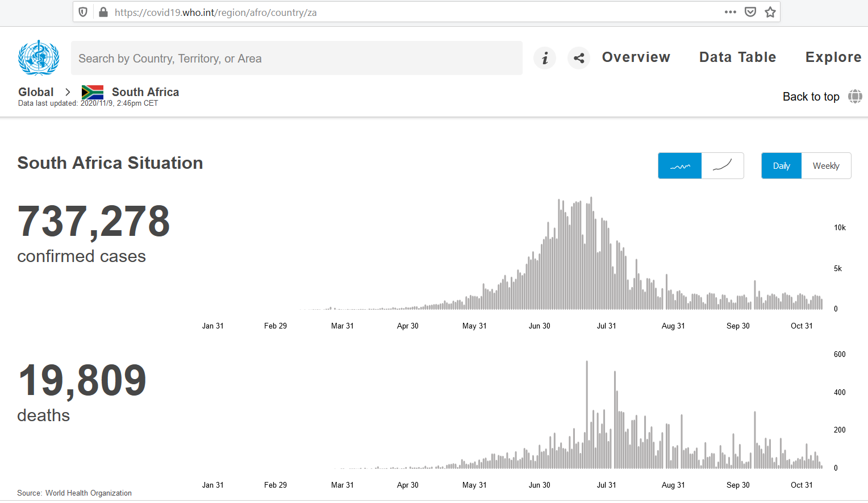The height and width of the screenshot is (503, 868).
Task: Click the WHO logo
Action: click(x=39, y=57)
